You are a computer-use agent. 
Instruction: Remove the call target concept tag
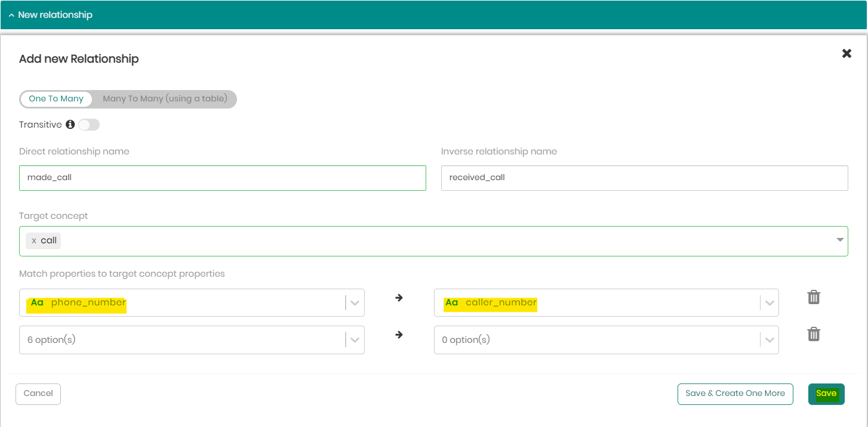click(34, 240)
